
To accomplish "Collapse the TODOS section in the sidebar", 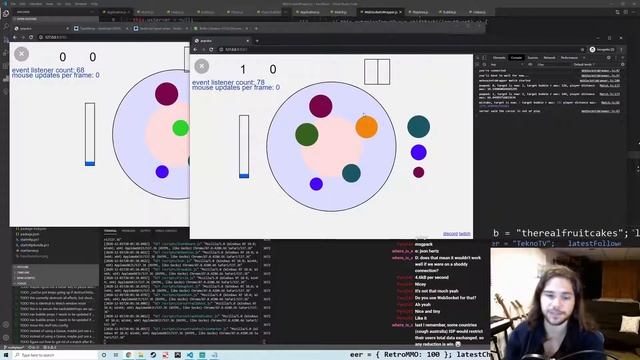I will (x=56, y=283).
